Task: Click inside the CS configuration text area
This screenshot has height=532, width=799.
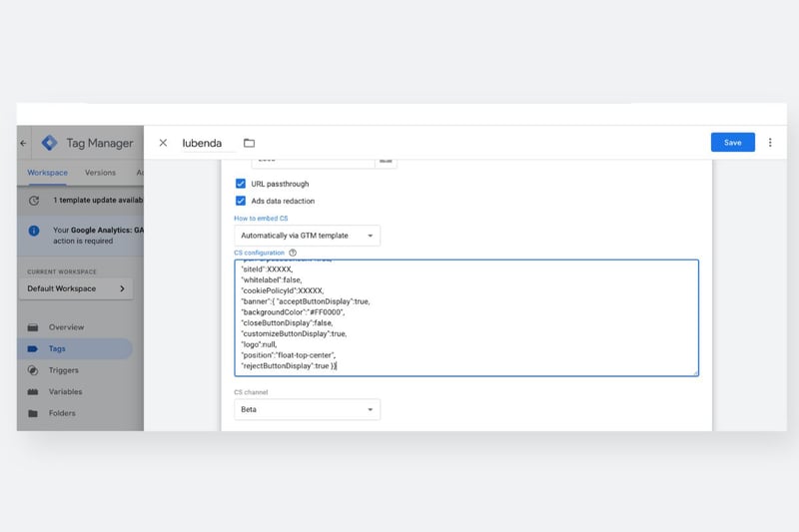Action: point(466,317)
